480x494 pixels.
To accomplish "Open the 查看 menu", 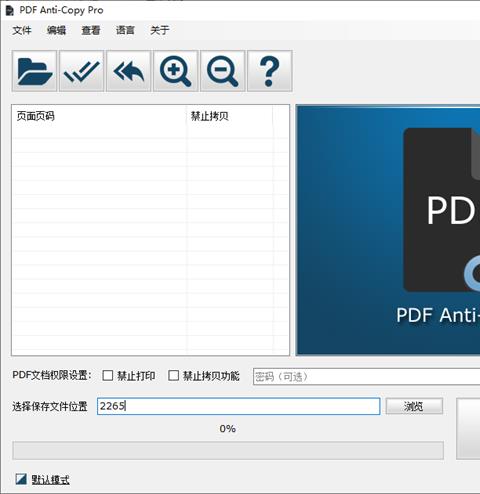I will point(91,30).
